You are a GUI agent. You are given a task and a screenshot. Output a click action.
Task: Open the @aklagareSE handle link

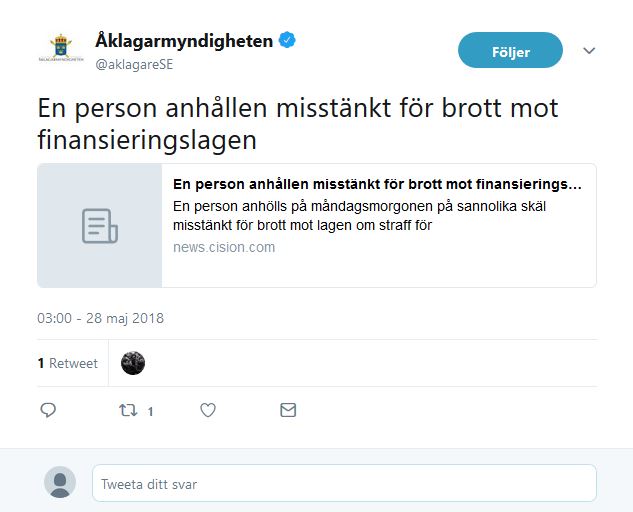coord(134,64)
